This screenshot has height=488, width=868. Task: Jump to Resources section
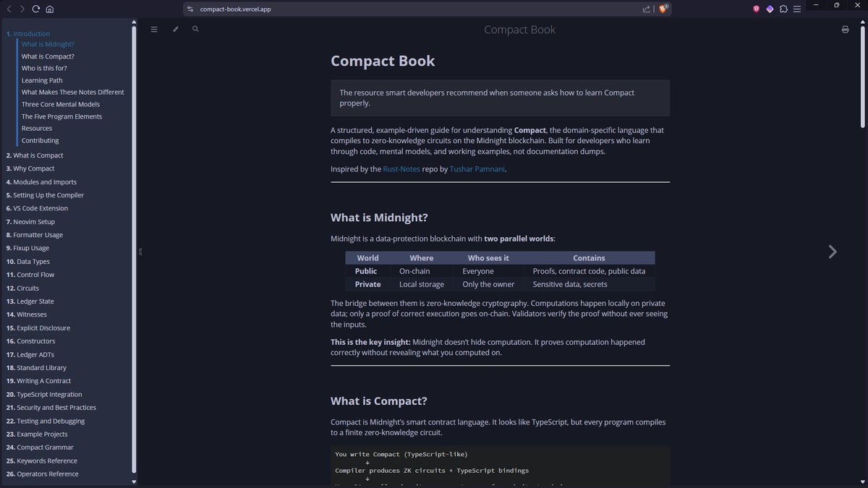coord(37,129)
